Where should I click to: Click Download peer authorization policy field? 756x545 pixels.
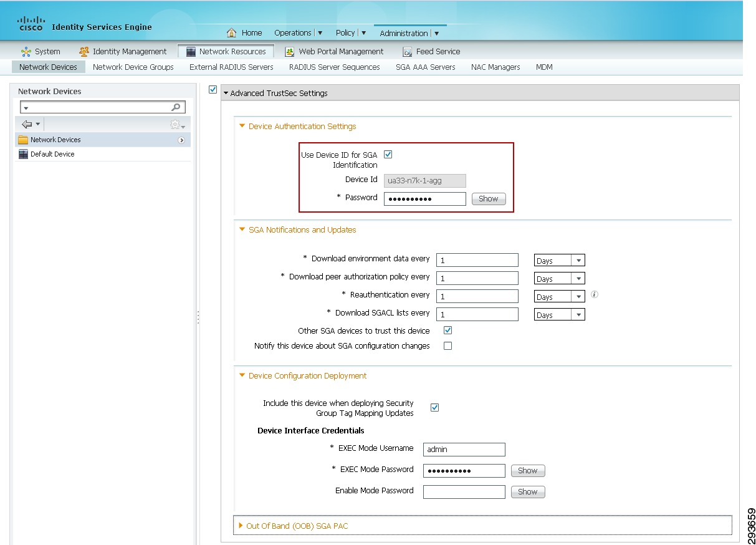(477, 278)
